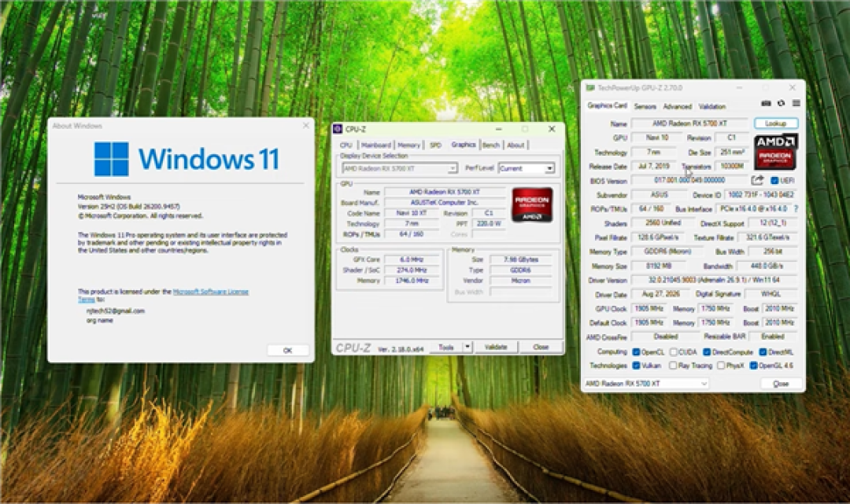850x504 pixels.
Task: Toggle the OpenCL checkbox
Action: [x=637, y=352]
